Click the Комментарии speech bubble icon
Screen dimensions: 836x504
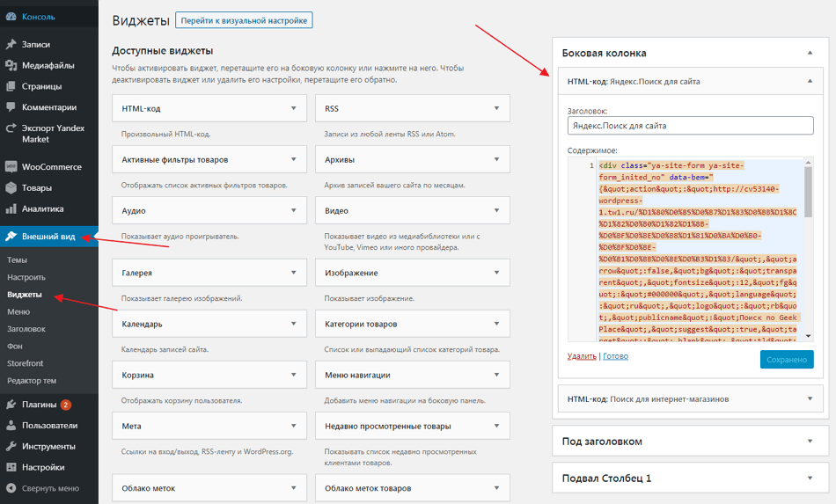tap(11, 107)
